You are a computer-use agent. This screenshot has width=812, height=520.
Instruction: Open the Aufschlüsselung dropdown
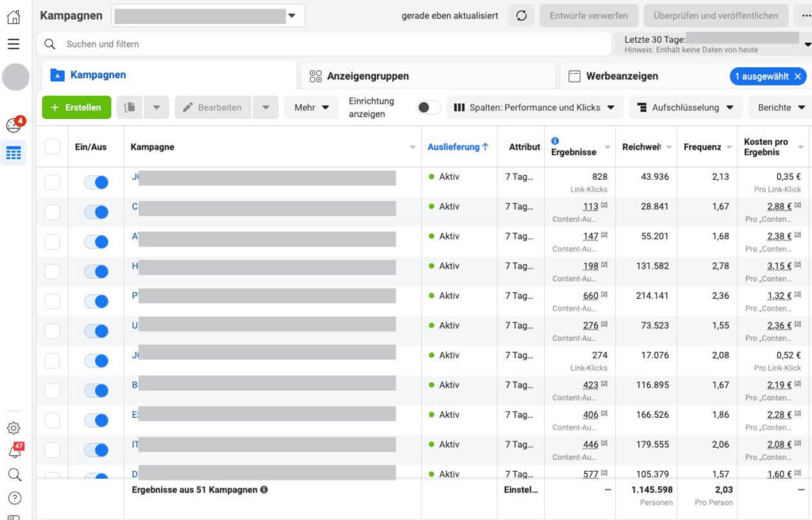(686, 107)
